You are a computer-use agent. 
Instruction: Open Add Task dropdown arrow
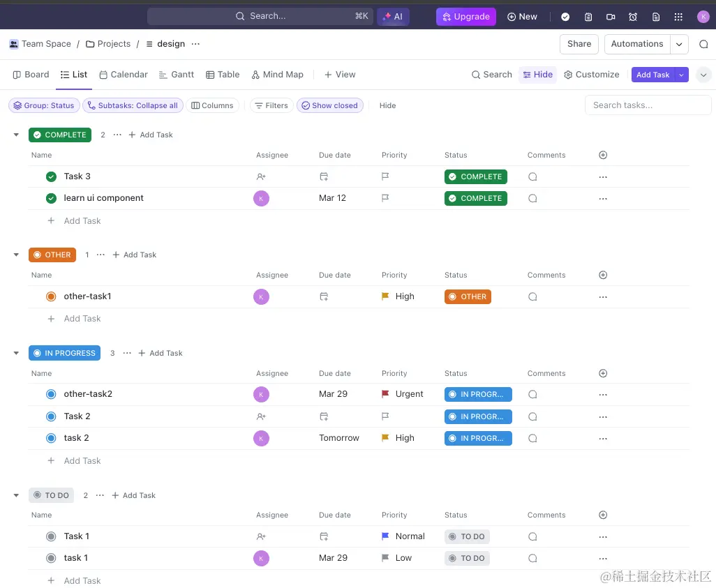click(x=681, y=75)
